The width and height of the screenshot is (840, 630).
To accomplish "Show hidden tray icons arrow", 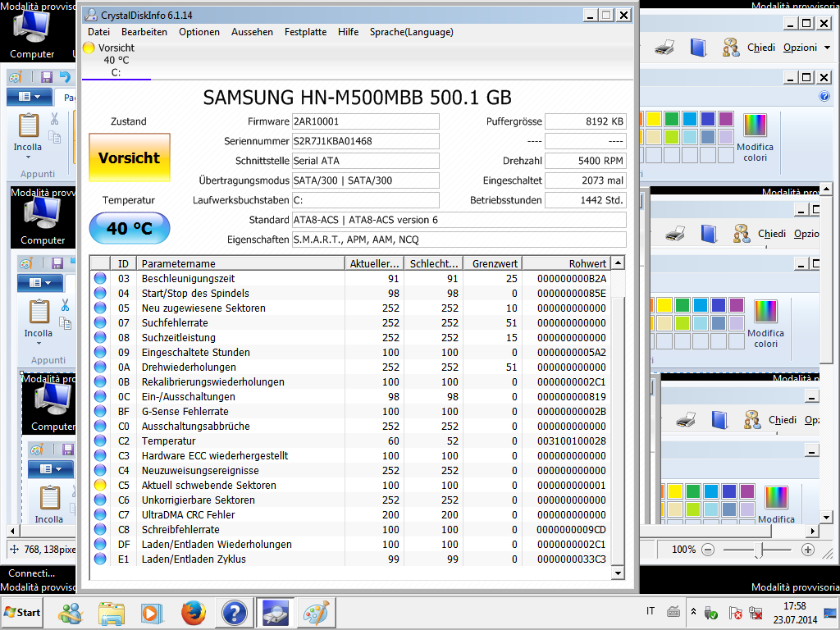I will pos(693,612).
